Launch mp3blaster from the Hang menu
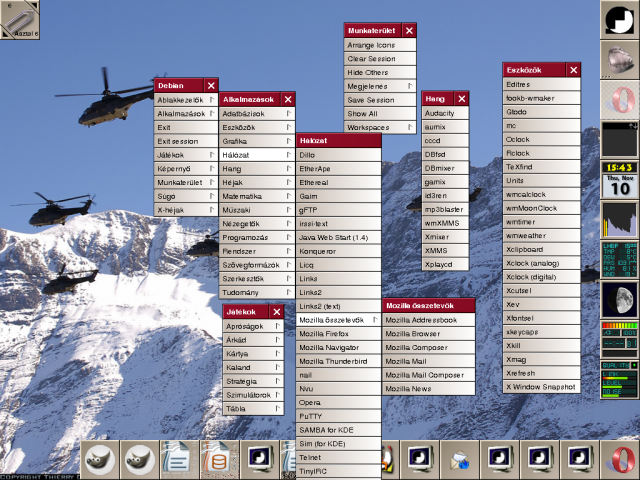Image resolution: width=640 pixels, height=480 pixels. click(x=445, y=209)
